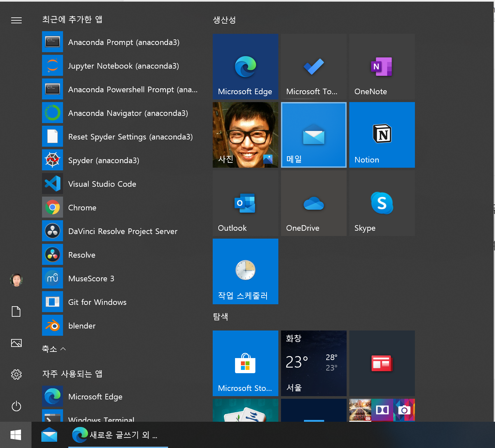Open Settings gear in Start sidebar
The width and height of the screenshot is (495, 448).
[16, 374]
